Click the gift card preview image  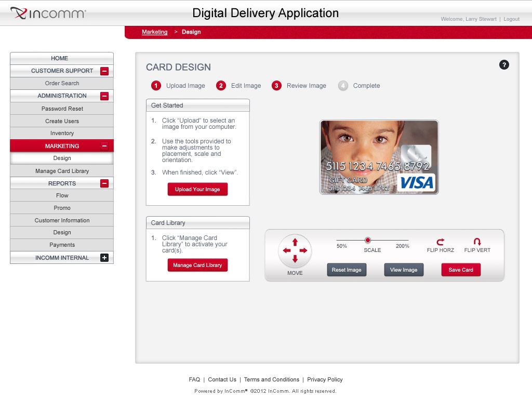(x=379, y=157)
